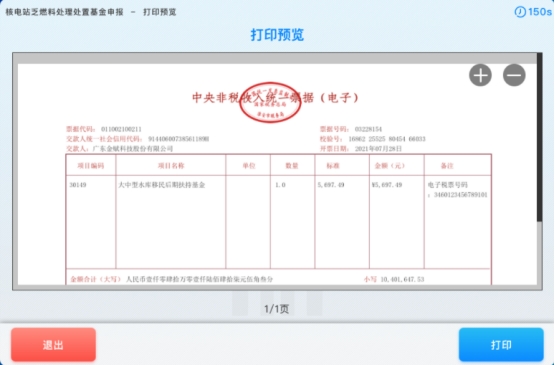
Task: Click the 150s timer text
Action: tap(540, 12)
